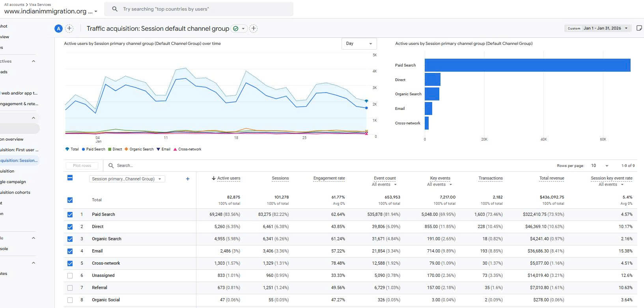The height and width of the screenshot is (308, 644).
Task: Check the Unassigned row checkbox
Action: click(70, 276)
